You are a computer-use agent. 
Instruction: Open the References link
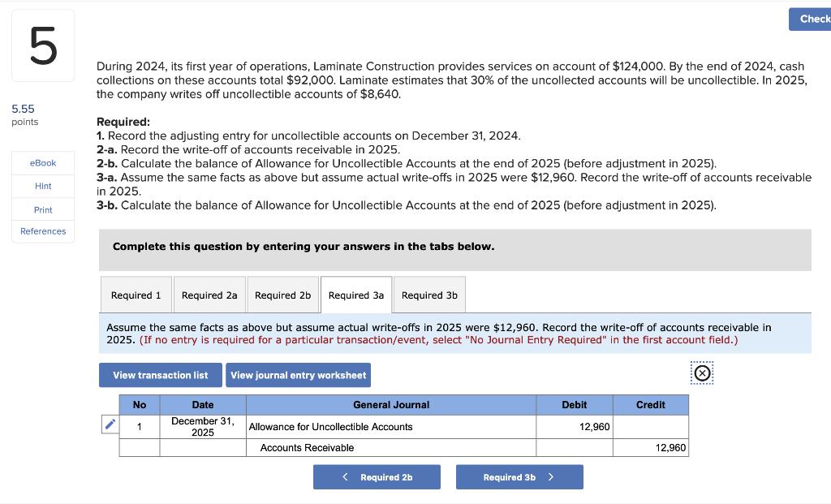[42, 230]
